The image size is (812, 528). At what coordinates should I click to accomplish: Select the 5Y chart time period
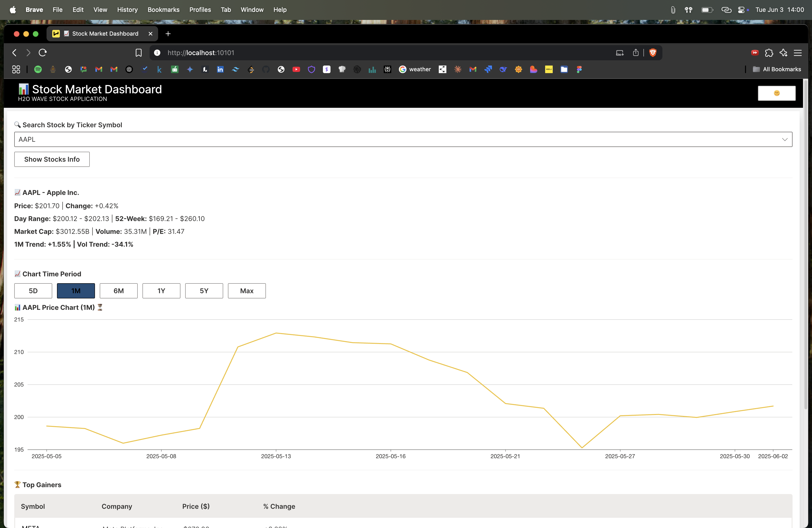pos(204,291)
